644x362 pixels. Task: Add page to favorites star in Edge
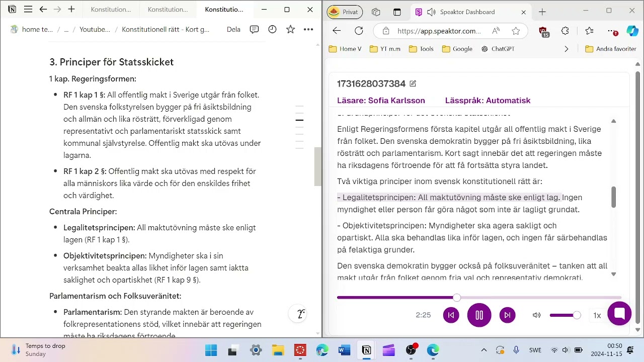click(x=516, y=31)
